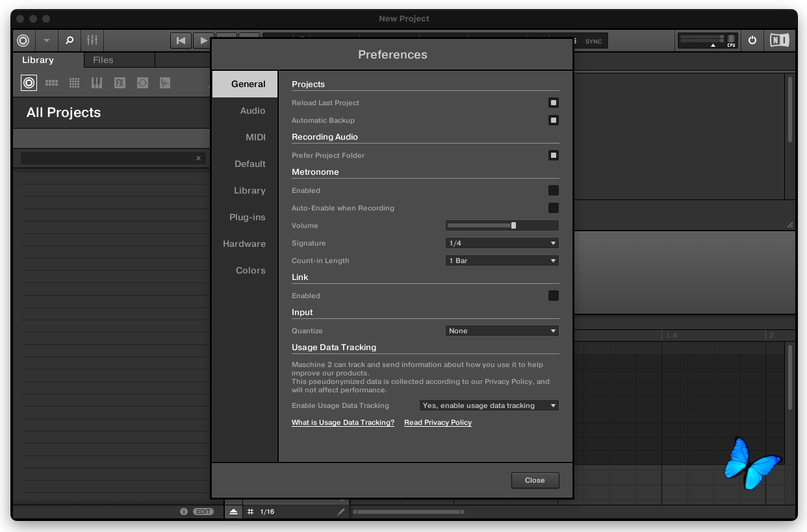Open the metronome Signature dropdown
Viewport: 807px width, 532px height.
[x=502, y=243]
